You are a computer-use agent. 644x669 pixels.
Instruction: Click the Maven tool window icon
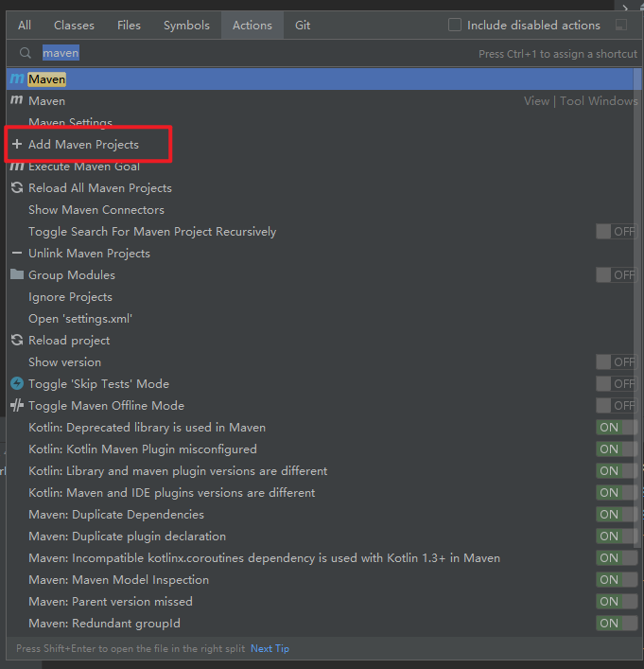click(17, 100)
